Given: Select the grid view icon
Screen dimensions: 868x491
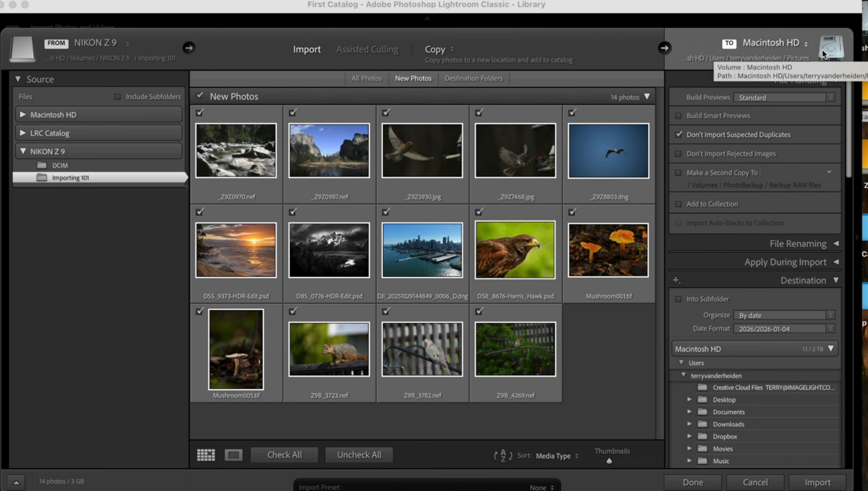Looking at the screenshot, I should pyautogui.click(x=206, y=454).
